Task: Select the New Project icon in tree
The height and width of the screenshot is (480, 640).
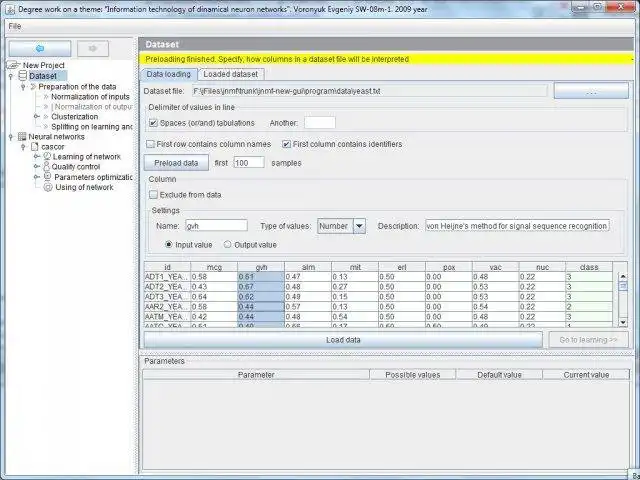Action: click(x=13, y=65)
